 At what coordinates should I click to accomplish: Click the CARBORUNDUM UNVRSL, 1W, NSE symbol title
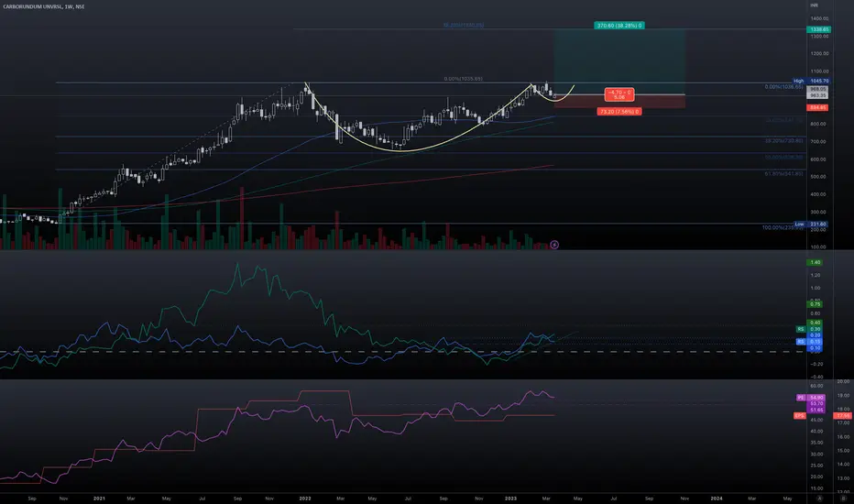coord(44,6)
